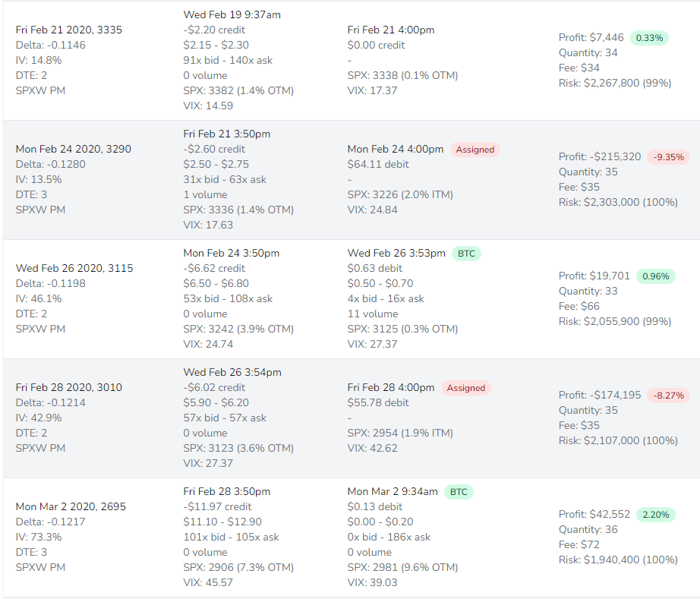Click the Assigned badge for Fri Feb 28
This screenshot has width=700, height=599.
click(x=466, y=388)
